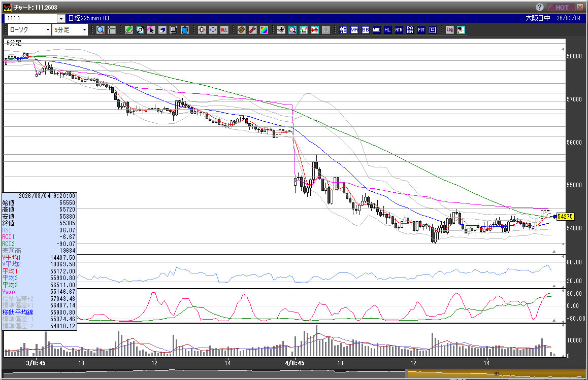Open the rainbow color settings icon
Viewport: 588px width, 380px height.
pos(264,30)
